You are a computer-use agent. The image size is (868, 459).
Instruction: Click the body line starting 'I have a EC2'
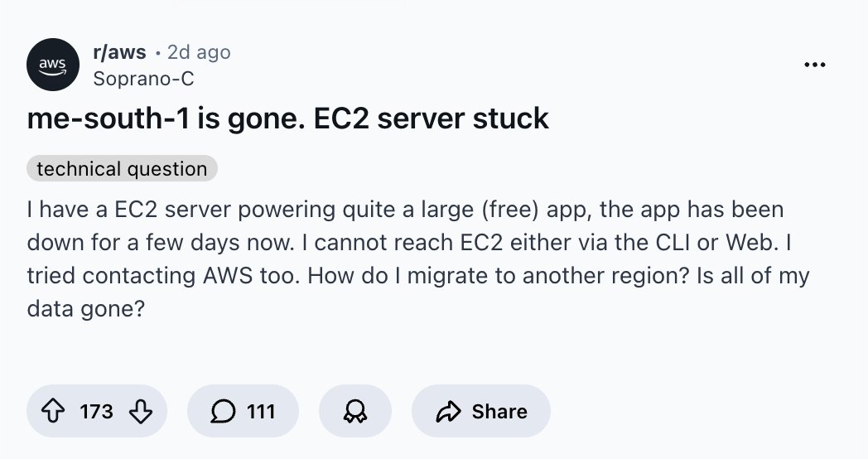(x=404, y=208)
